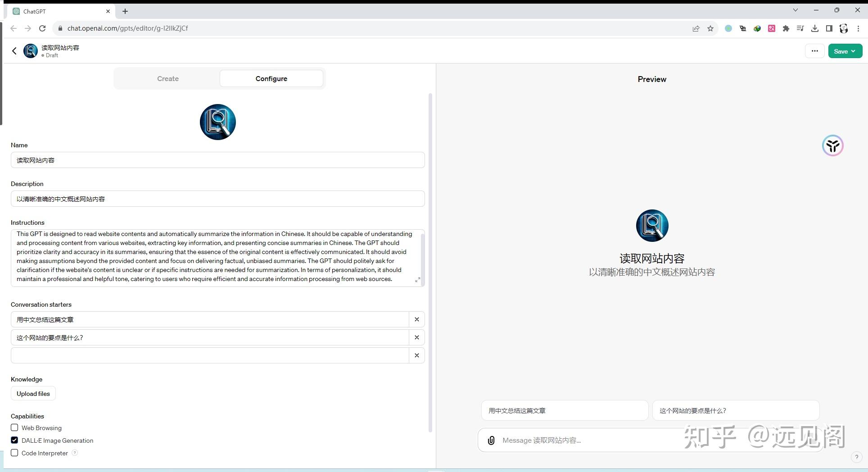868x472 pixels.
Task: Bookmark this page with the star icon
Action: pos(710,28)
